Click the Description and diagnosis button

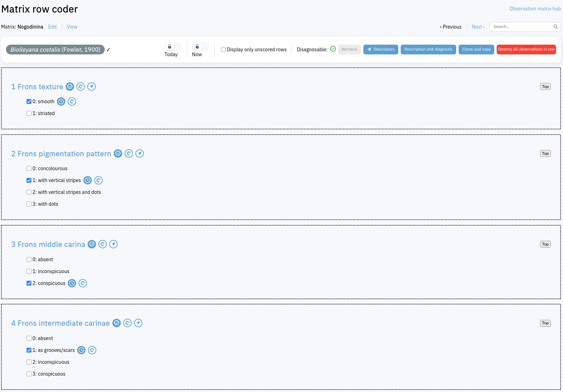coord(428,50)
